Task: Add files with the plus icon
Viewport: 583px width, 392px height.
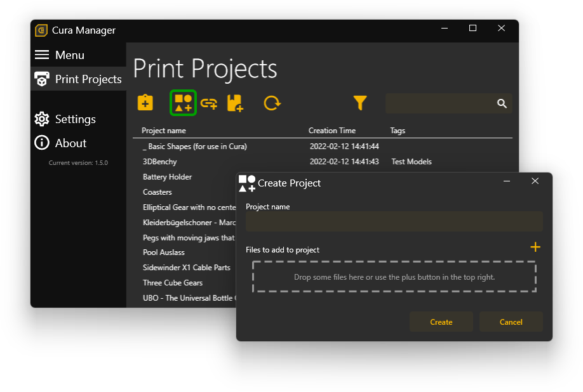Action: click(x=535, y=247)
